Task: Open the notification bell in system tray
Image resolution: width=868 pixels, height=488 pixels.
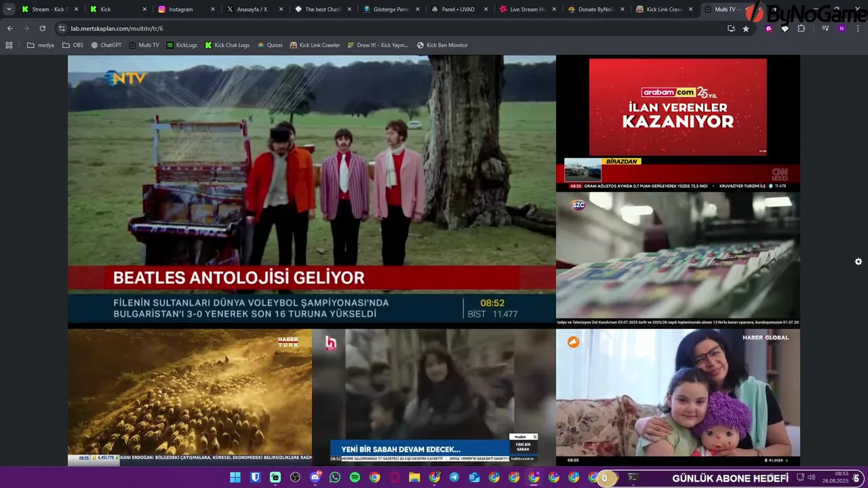Action: coord(856,479)
